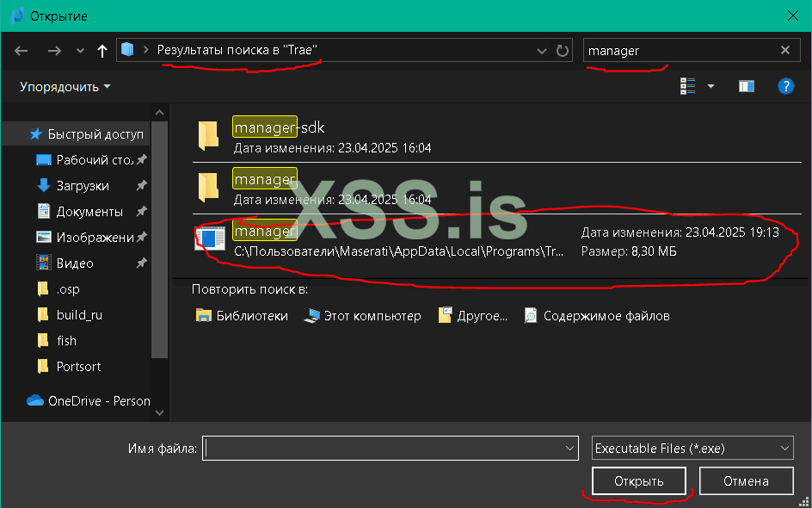Open help with the question mark icon

pos(785,86)
